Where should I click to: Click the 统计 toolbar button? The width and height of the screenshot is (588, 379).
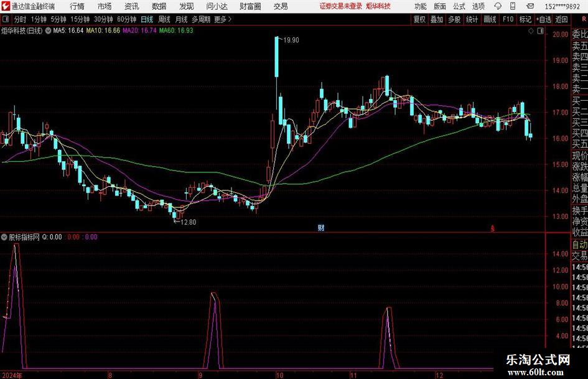472,19
